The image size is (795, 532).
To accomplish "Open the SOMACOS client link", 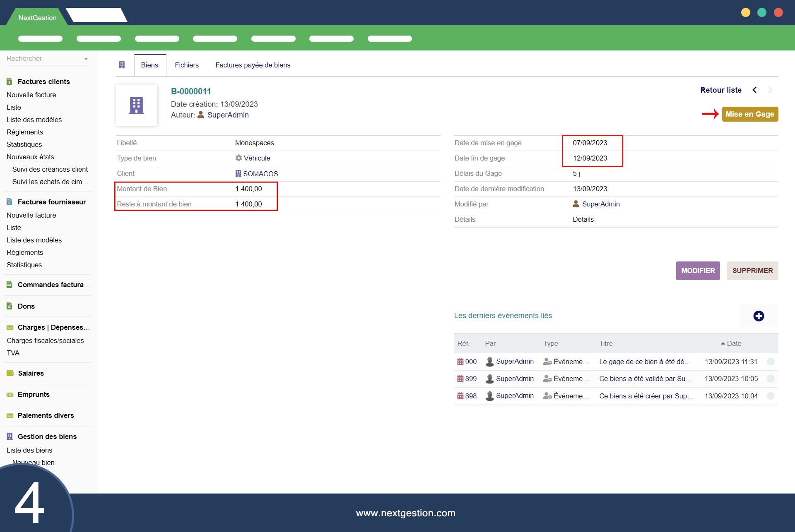I will 260,174.
